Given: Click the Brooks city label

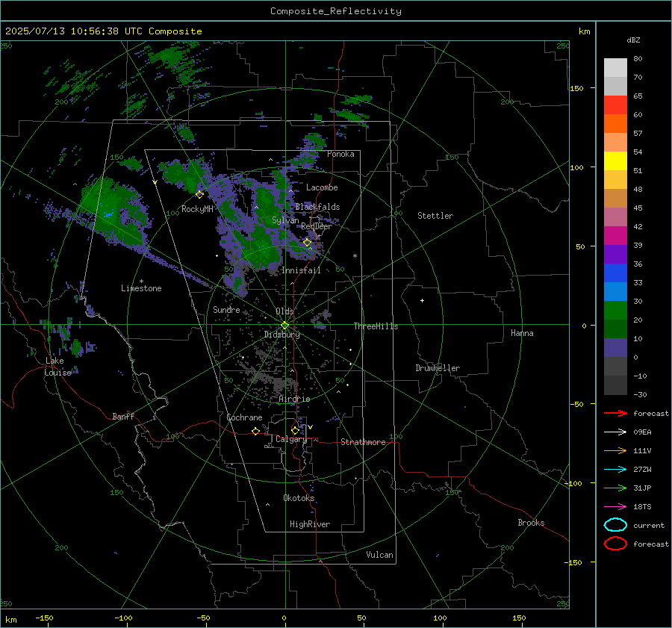Looking at the screenshot, I should [x=531, y=523].
